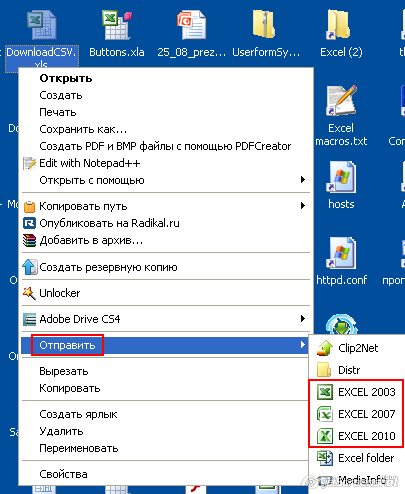405x494 pixels.
Task: Choose Удалить from the context menu
Action: (164, 431)
